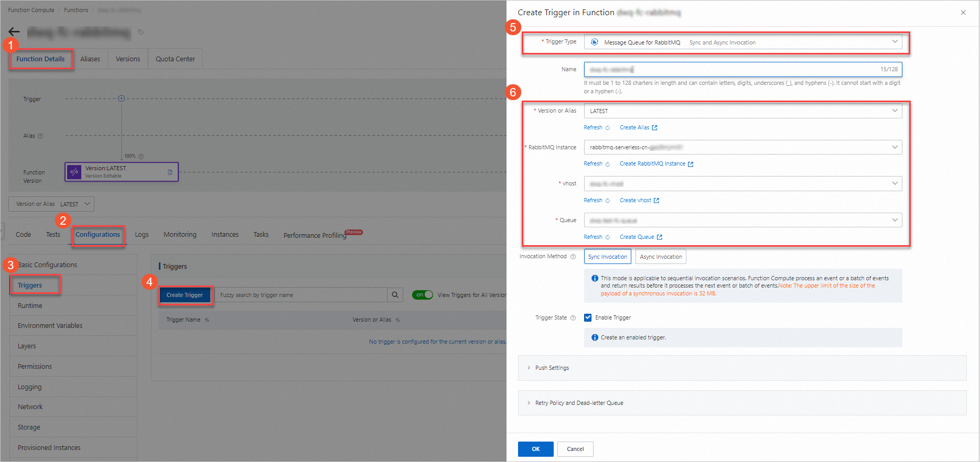Expand the Push Settings section
This screenshot has height=462, width=980.
click(x=742, y=368)
